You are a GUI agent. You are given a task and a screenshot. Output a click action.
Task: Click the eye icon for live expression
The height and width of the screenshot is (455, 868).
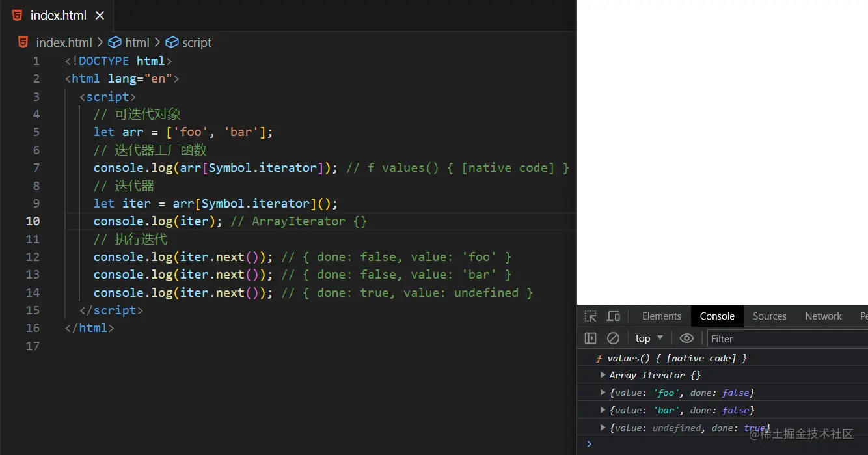[x=686, y=338]
